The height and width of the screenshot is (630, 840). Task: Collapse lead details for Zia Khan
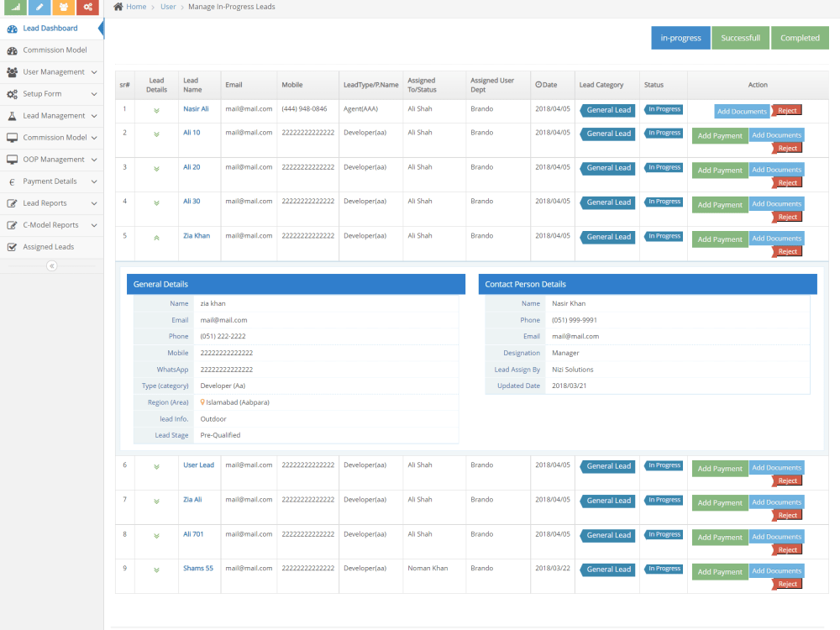[156, 238]
